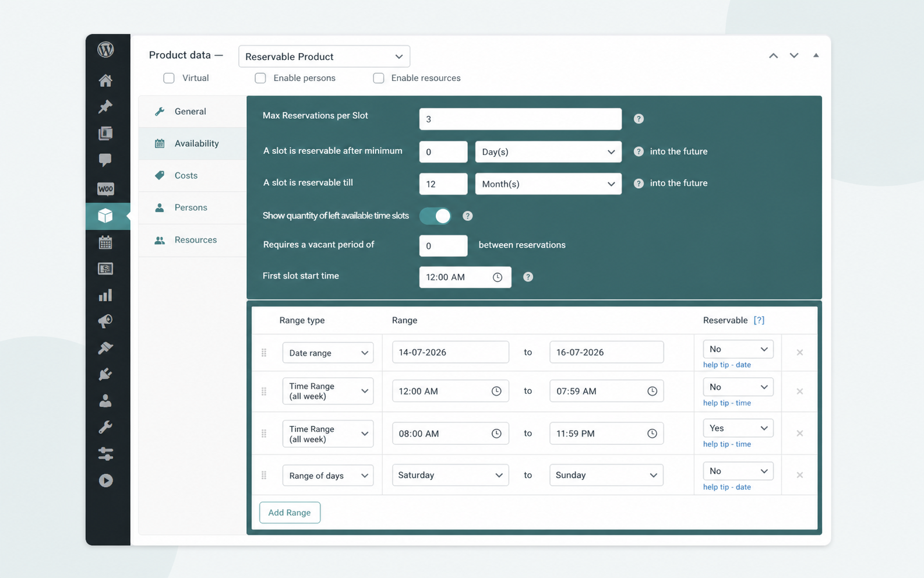This screenshot has height=578, width=924.
Task: Open the Month(s) unit dropdown
Action: pos(548,184)
